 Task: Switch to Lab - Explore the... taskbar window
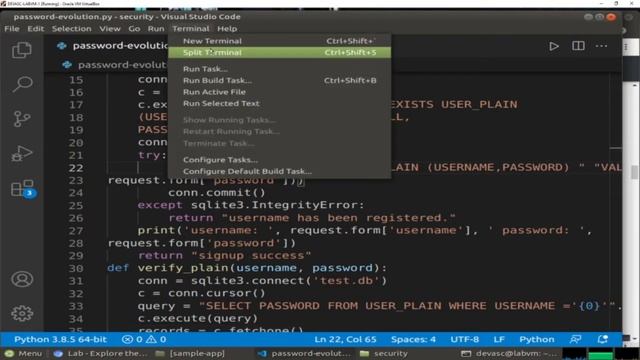click(x=100, y=353)
